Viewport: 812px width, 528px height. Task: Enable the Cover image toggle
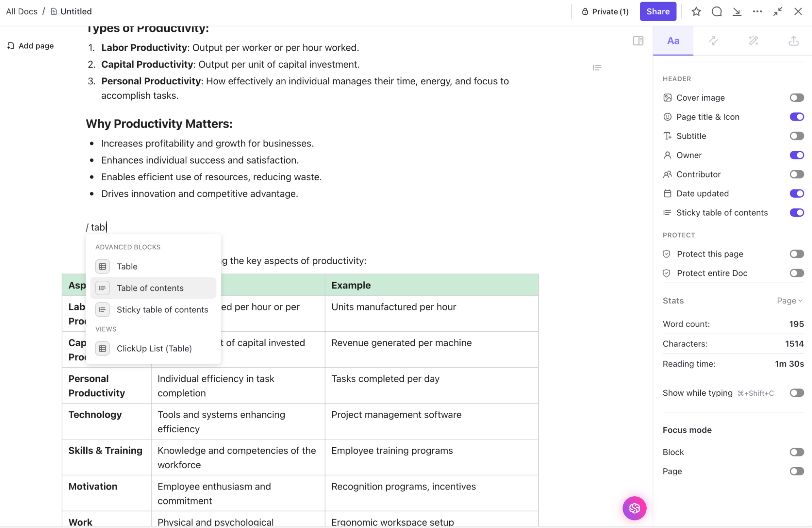pyautogui.click(x=796, y=97)
